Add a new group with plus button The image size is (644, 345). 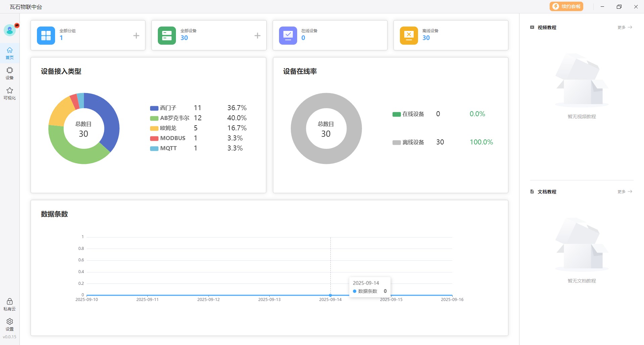(136, 36)
